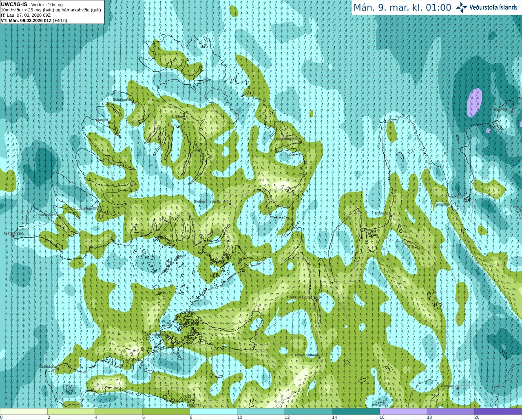Click the Veðurstofa Íslands logo text
The image size is (522, 420).
(493, 7)
